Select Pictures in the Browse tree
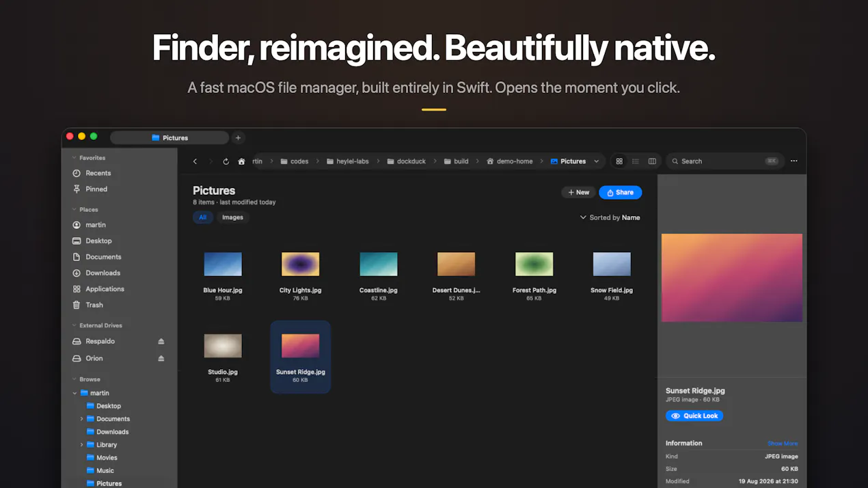The height and width of the screenshot is (488, 868). [105, 484]
